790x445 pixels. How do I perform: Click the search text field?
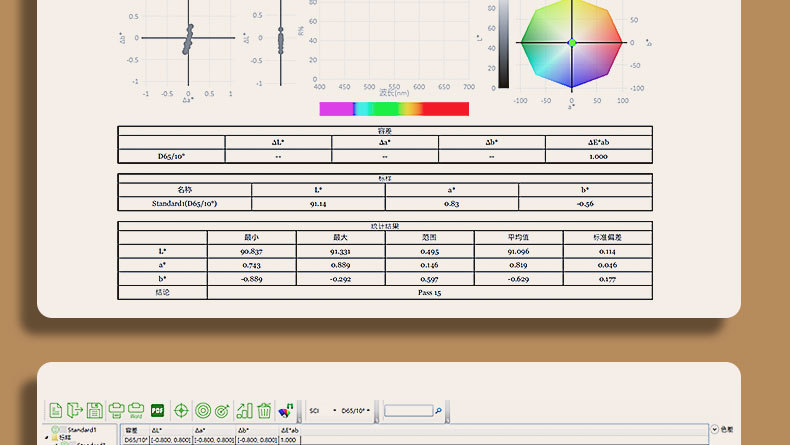click(x=408, y=411)
